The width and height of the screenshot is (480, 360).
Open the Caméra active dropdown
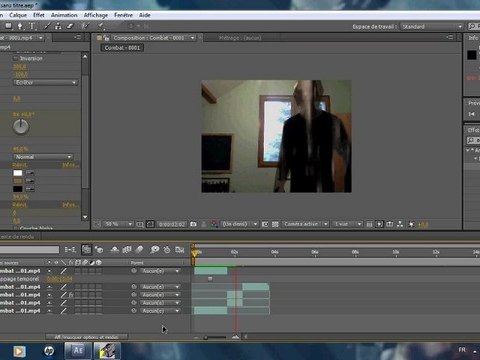(x=305, y=224)
